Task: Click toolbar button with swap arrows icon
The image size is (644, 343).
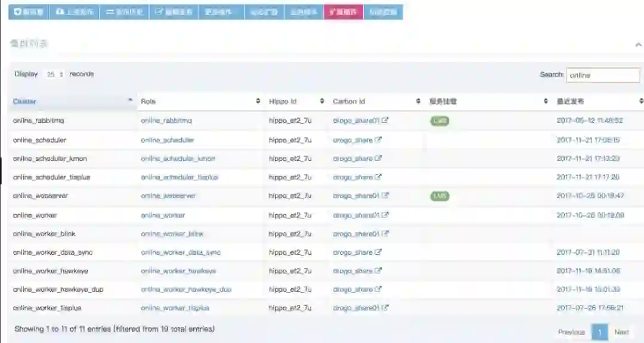Action: [x=125, y=12]
